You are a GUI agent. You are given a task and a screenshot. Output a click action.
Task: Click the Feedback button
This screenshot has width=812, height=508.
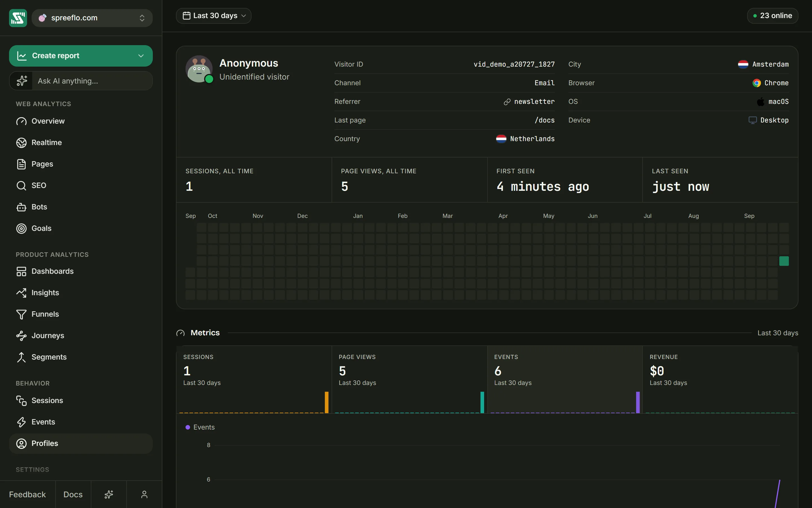click(28, 494)
